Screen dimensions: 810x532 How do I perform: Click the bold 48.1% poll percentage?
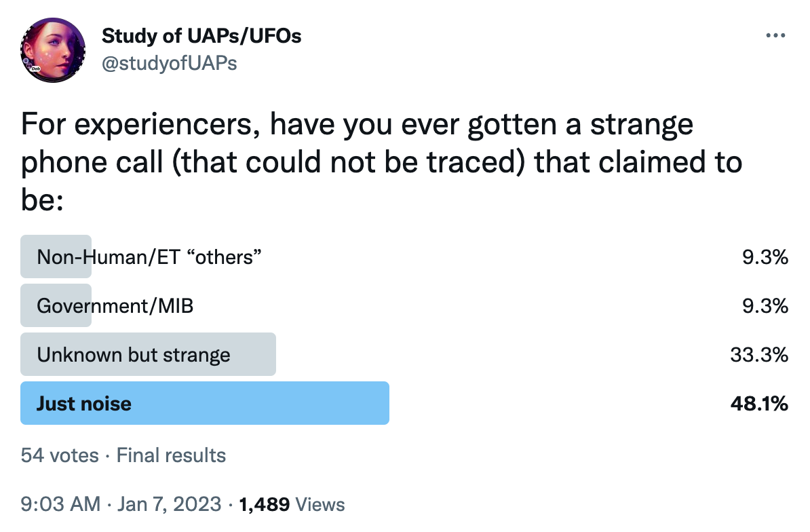coord(759,403)
